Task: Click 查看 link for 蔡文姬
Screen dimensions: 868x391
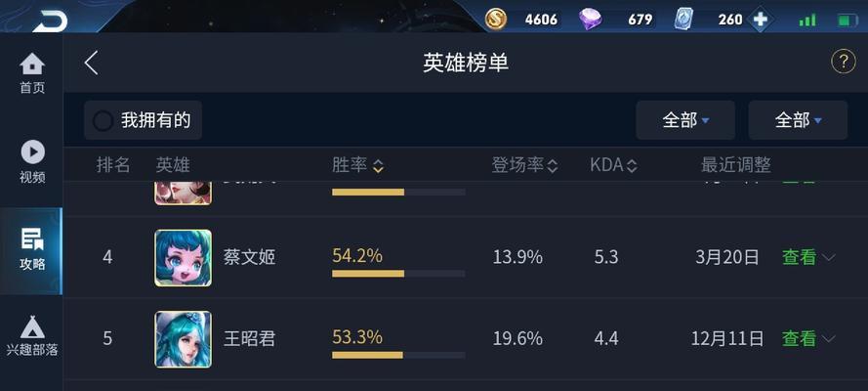Action: (799, 257)
